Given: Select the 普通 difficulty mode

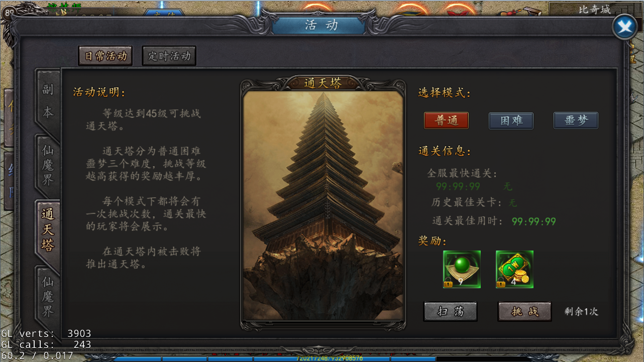Looking at the screenshot, I should (x=446, y=120).
